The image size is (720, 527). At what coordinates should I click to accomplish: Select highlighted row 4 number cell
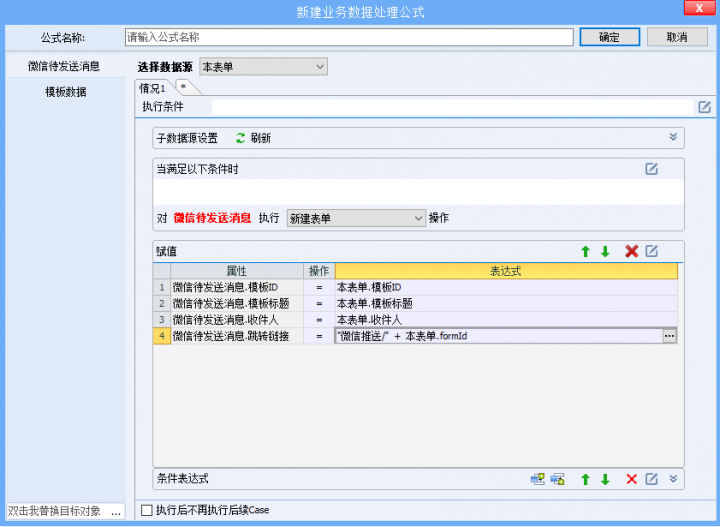pos(162,336)
